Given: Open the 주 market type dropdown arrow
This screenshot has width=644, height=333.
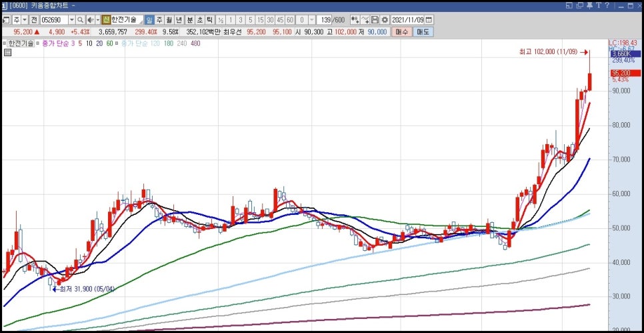Looking at the screenshot, I should (25, 20).
